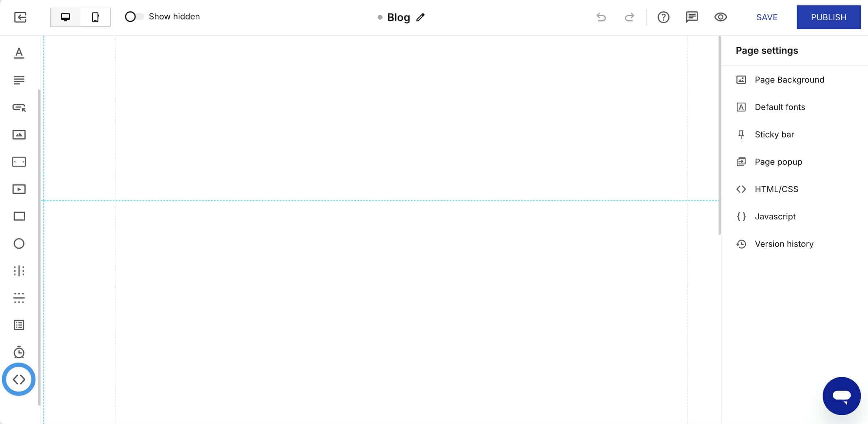This screenshot has height=424, width=868.
Task: Select the image element tool
Action: 19,134
